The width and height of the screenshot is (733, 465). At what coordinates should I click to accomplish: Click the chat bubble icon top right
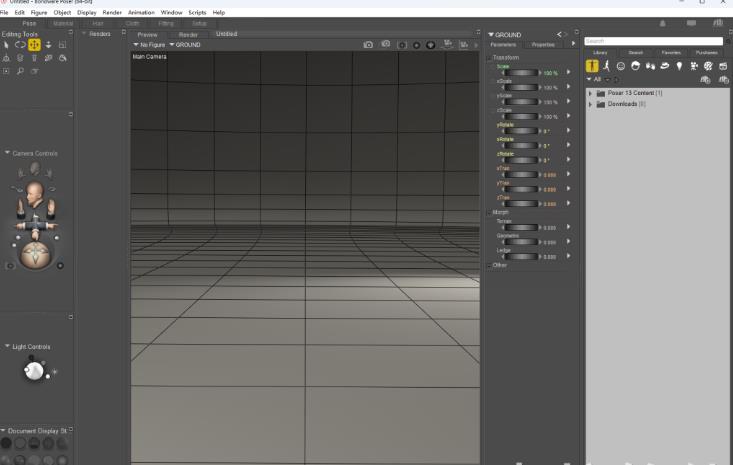pos(691,23)
